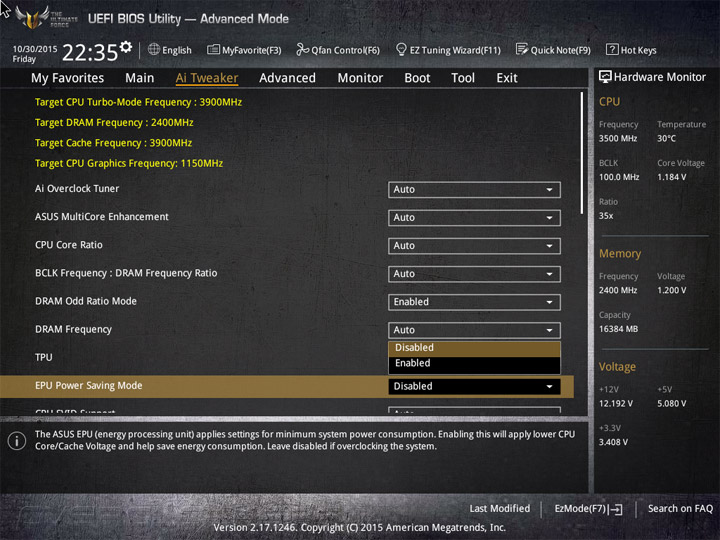Screen dimensions: 720x540
Task: Click the TUF logo emblem
Action: [32, 18]
